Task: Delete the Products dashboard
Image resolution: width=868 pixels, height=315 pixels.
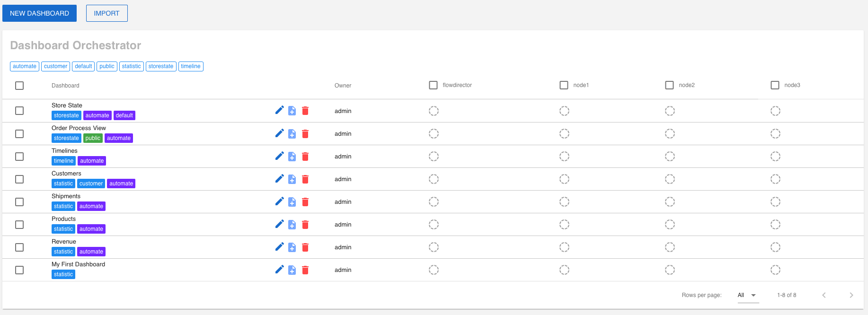Action: click(305, 225)
